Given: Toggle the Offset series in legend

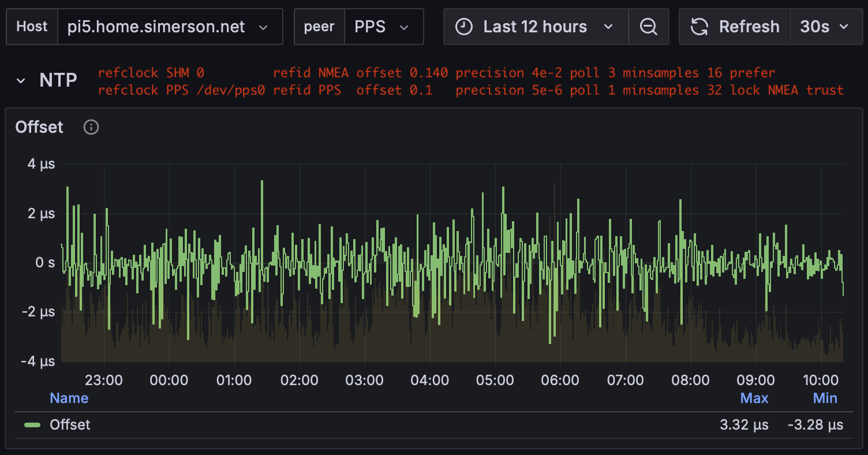Looking at the screenshot, I should point(70,425).
